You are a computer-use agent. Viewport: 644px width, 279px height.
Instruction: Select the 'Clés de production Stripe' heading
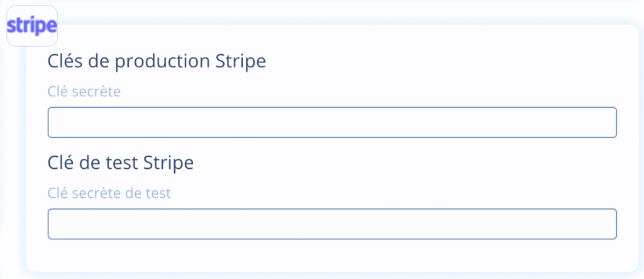[157, 62]
